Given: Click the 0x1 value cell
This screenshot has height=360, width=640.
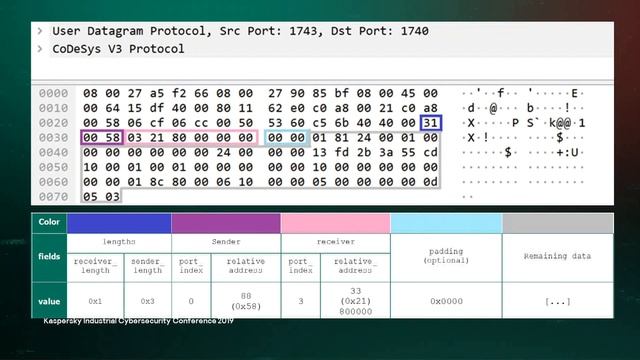Looking at the screenshot, I should tap(96, 301).
